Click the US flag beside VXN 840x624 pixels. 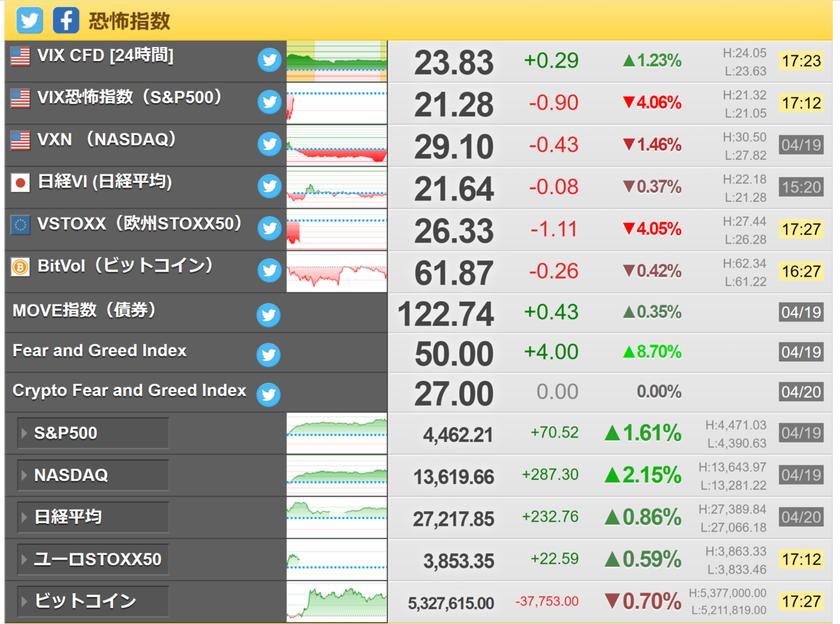[x=20, y=141]
